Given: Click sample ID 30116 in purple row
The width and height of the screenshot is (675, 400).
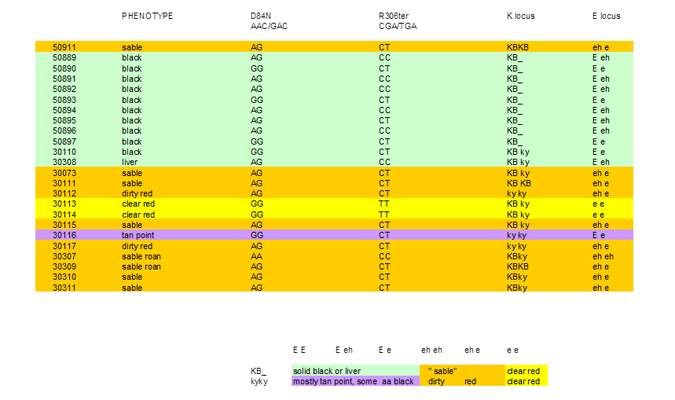Looking at the screenshot, I should click(x=65, y=235).
